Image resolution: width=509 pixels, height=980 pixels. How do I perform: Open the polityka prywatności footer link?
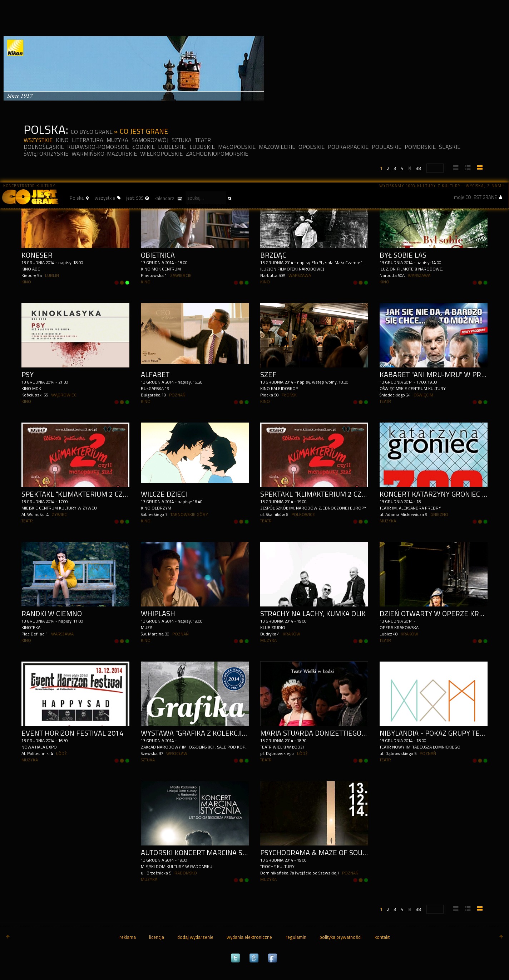[x=340, y=937]
